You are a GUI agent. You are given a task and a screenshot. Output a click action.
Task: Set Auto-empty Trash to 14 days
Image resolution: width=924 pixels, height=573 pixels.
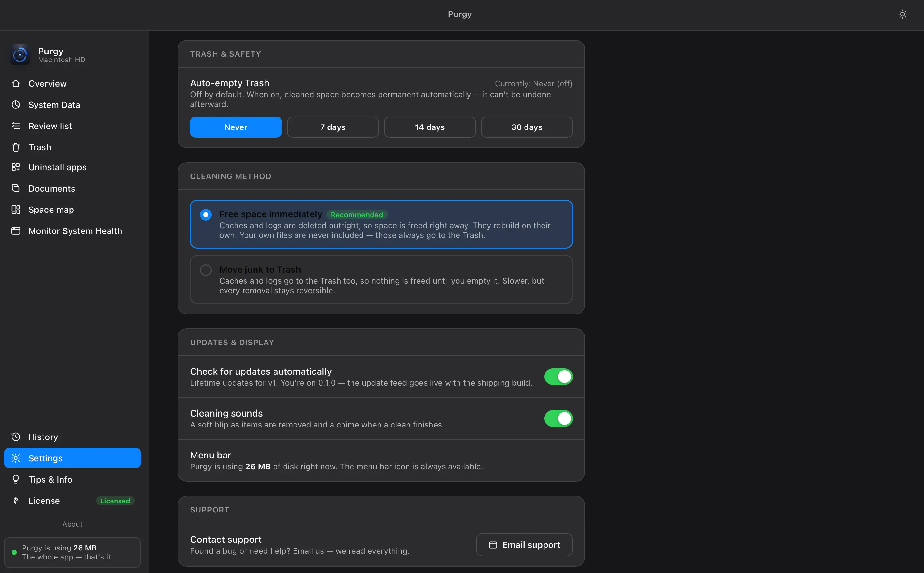pos(430,127)
